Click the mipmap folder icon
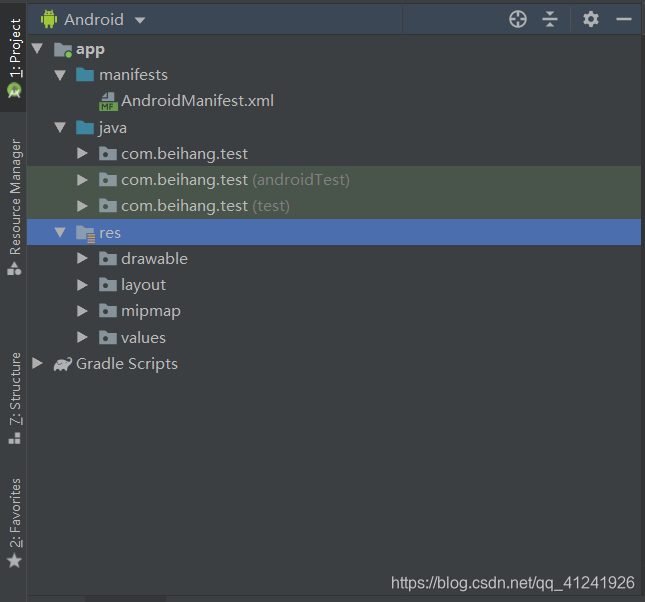The width and height of the screenshot is (645, 602). [x=108, y=311]
